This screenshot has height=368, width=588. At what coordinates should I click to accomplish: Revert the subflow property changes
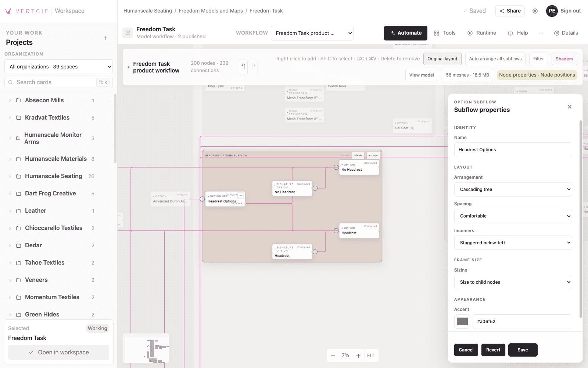pos(493,350)
